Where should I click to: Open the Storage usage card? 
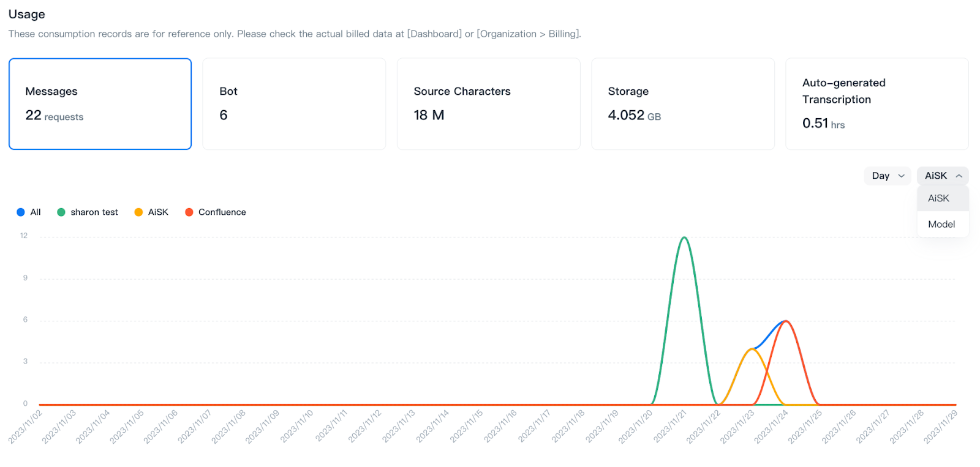point(682,104)
